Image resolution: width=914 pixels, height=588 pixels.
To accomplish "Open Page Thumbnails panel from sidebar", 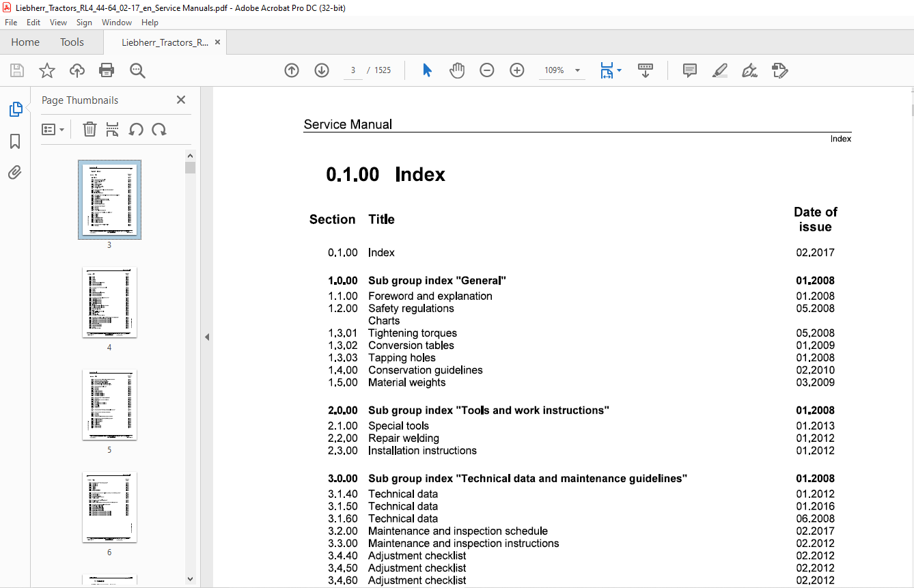I will [15, 109].
